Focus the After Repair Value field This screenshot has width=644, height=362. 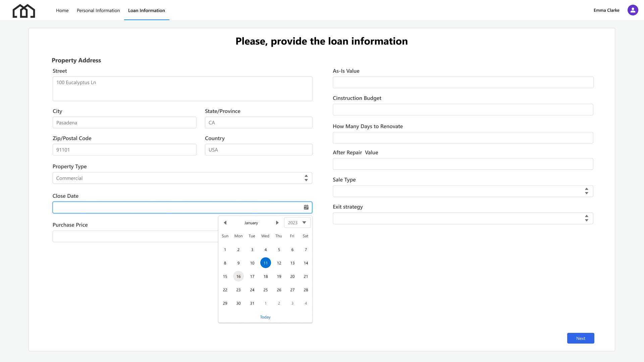[x=463, y=164]
